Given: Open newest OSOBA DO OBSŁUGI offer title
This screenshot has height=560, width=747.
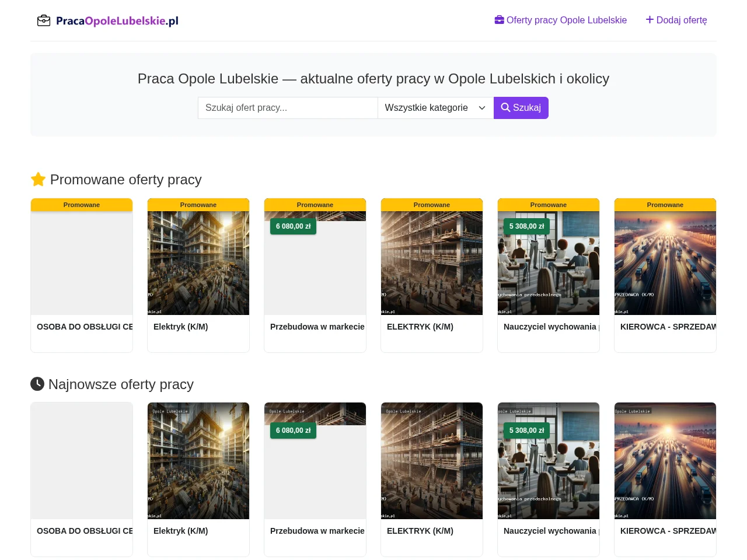Looking at the screenshot, I should pos(85,531).
